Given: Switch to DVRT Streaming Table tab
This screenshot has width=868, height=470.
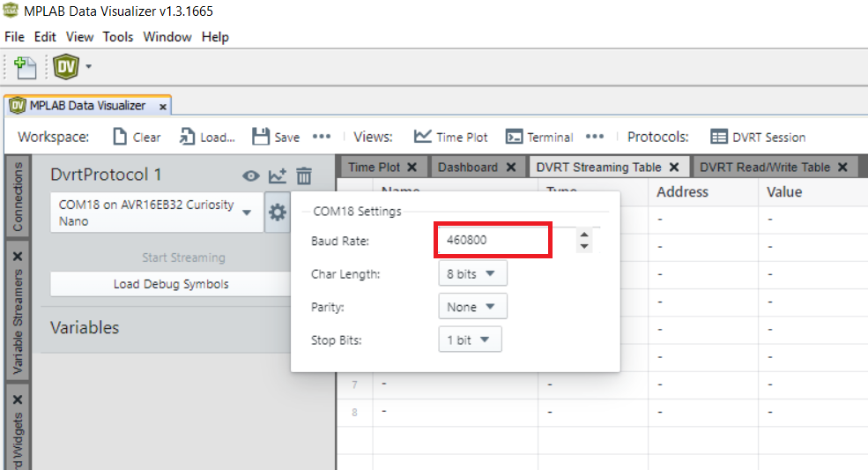Looking at the screenshot, I should click(x=598, y=168).
